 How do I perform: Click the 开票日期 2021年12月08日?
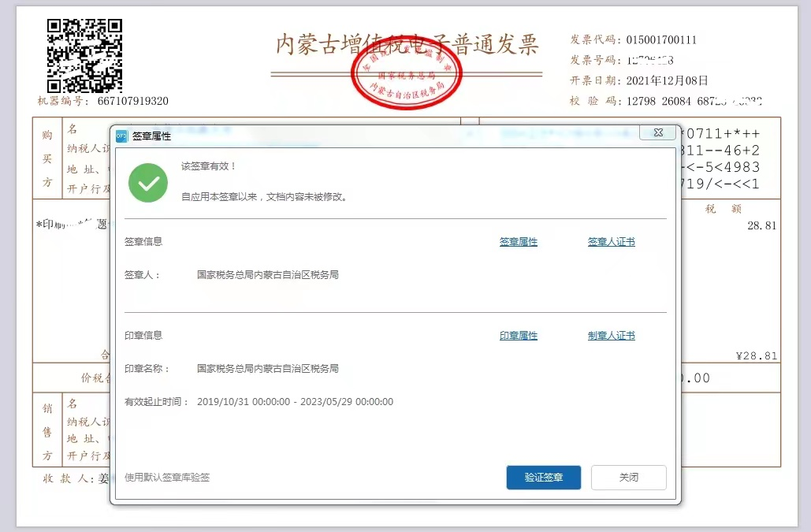(x=667, y=80)
